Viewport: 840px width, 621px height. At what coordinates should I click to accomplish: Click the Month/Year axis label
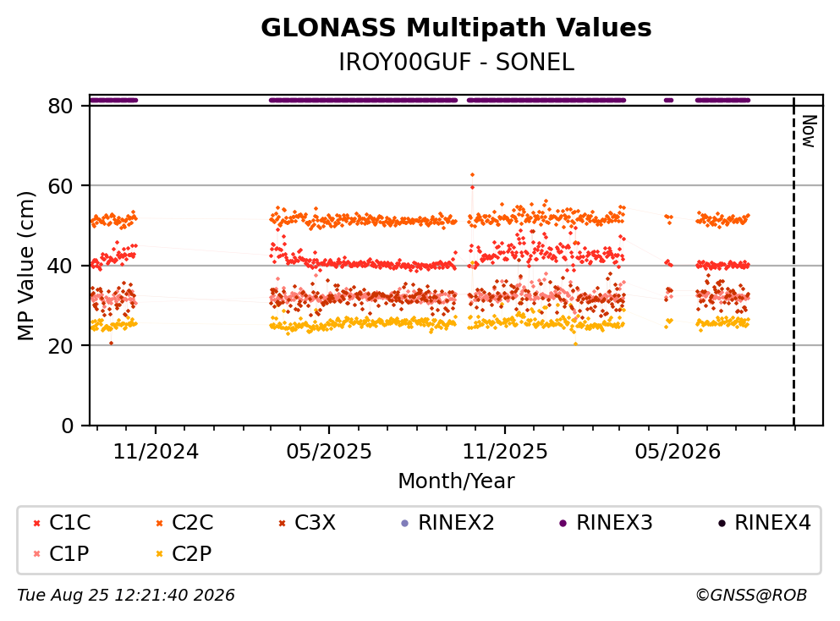pos(456,481)
